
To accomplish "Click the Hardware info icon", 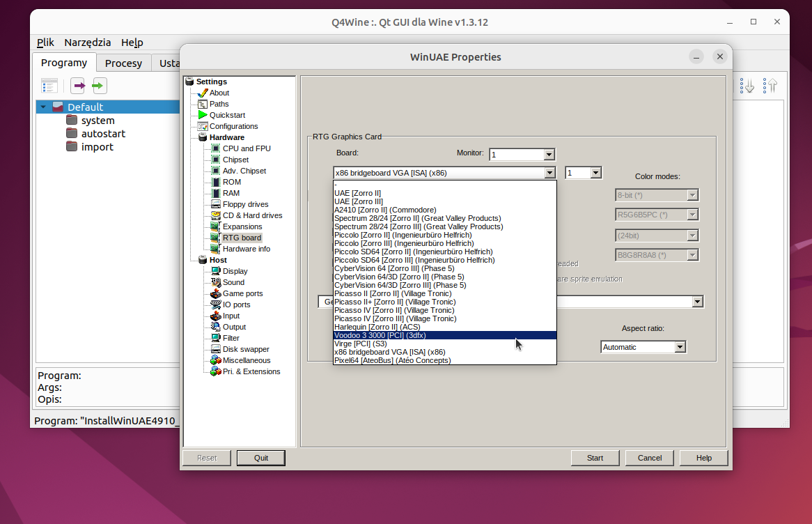I will (216, 249).
